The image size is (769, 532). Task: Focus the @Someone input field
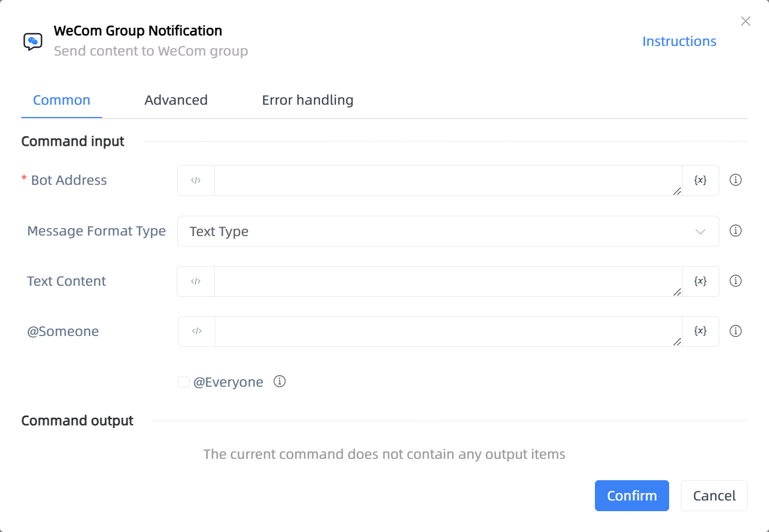click(449, 331)
